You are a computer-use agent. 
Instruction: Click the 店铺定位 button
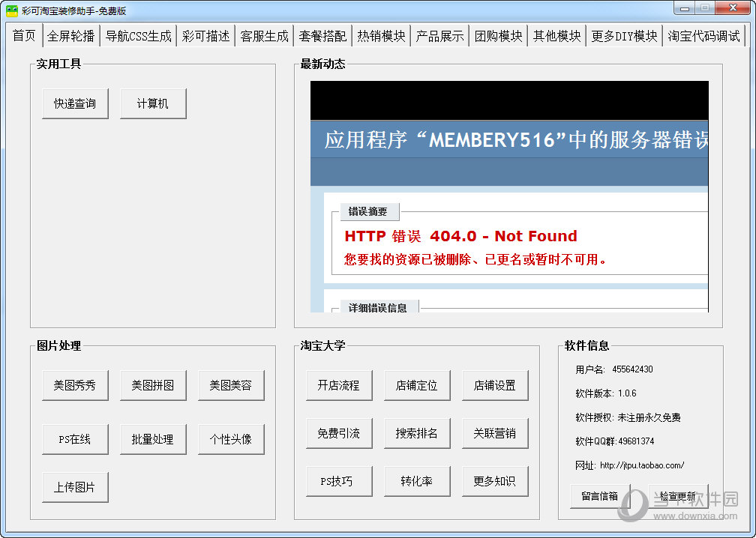(418, 385)
